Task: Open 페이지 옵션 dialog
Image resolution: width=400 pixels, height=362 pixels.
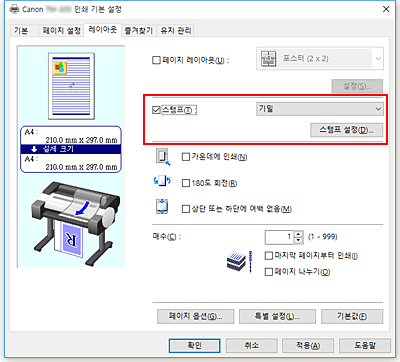Action: (x=196, y=316)
